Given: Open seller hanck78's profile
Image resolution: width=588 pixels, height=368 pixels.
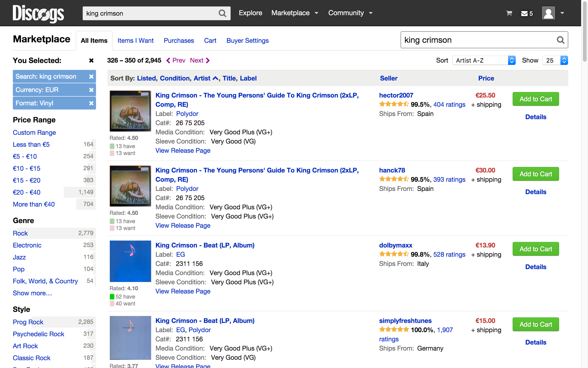Looking at the screenshot, I should [x=392, y=170].
